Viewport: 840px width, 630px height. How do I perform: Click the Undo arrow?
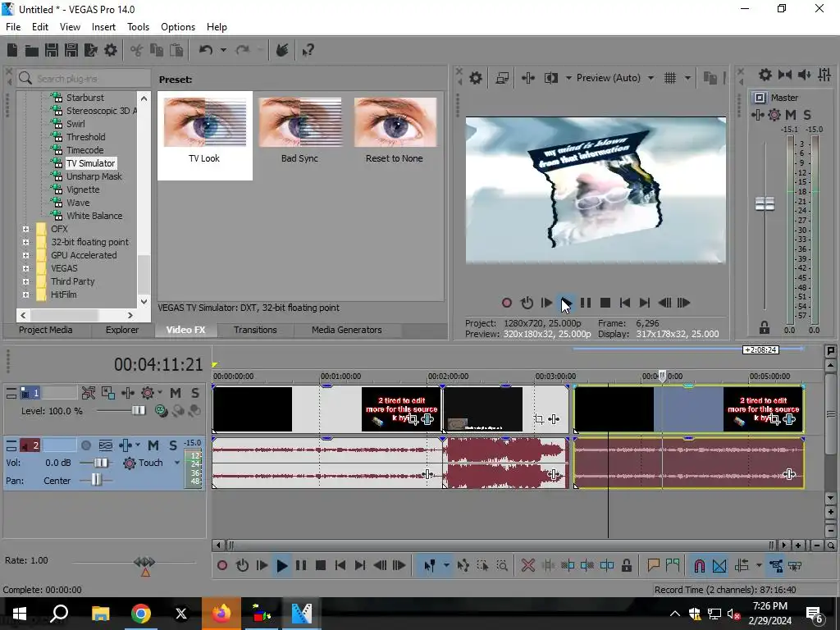pos(206,50)
